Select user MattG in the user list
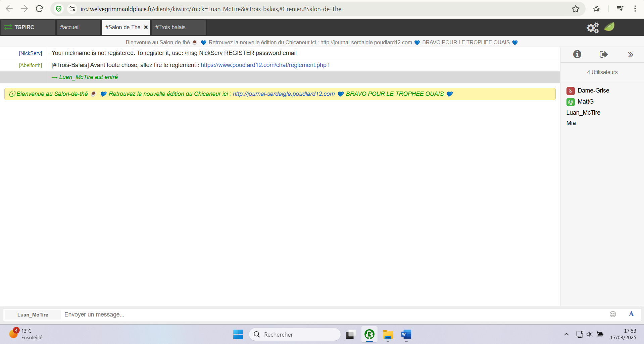 [x=585, y=102]
